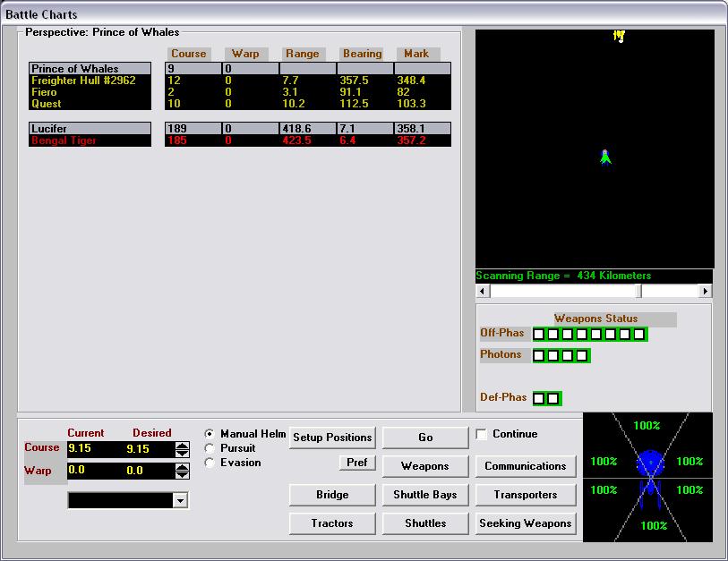728x561 pixels.
Task: Select Fiero in the ship list
Action: [90, 92]
